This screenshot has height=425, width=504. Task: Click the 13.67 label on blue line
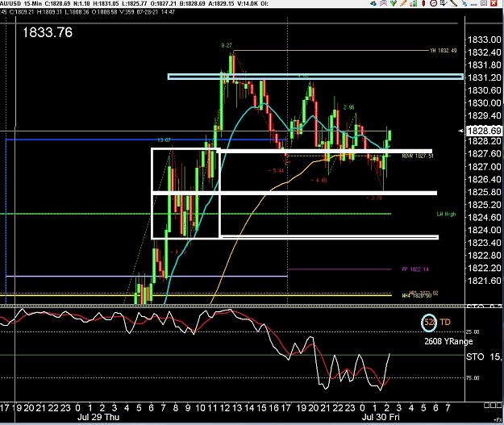pos(165,140)
